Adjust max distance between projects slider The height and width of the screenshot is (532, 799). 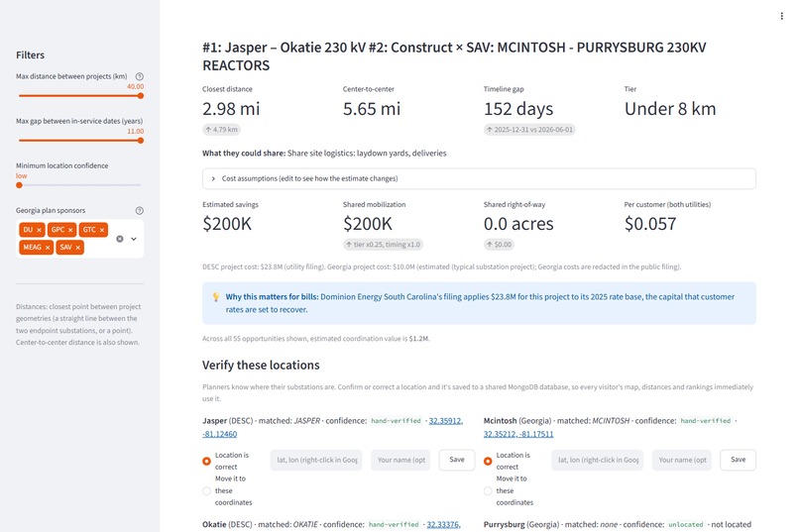pos(141,96)
